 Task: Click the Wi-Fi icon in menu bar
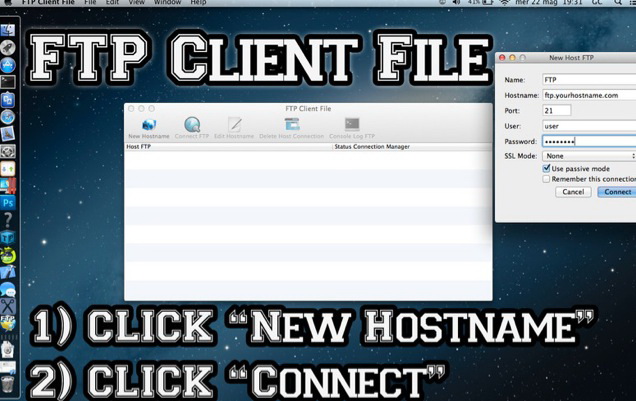coord(505,2)
